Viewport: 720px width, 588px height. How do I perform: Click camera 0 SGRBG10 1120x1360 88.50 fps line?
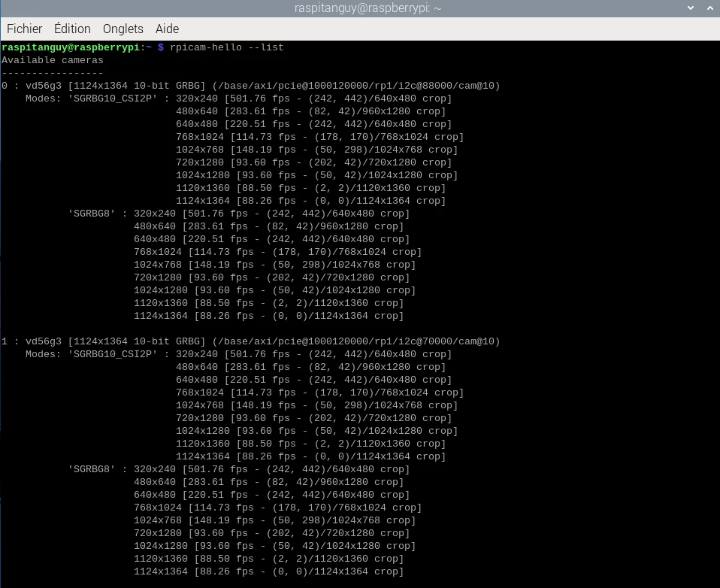tap(311, 188)
